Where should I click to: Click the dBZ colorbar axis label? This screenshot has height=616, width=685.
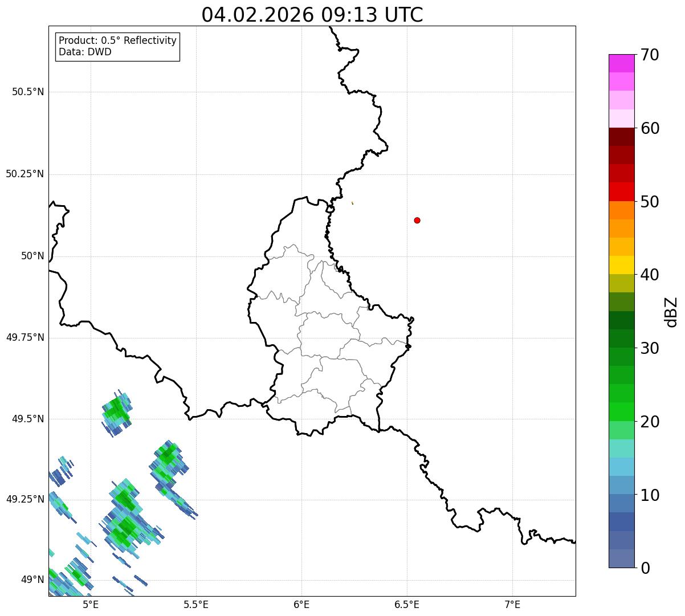click(671, 311)
